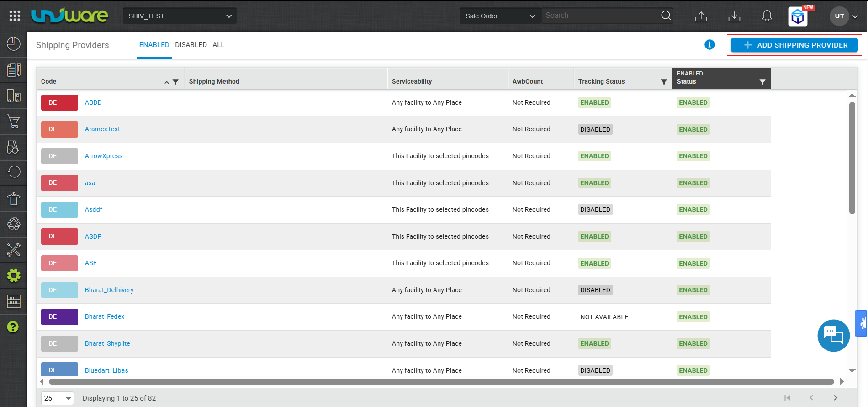
Task: Open the dashboard pie chart icon
Action: tap(14, 44)
